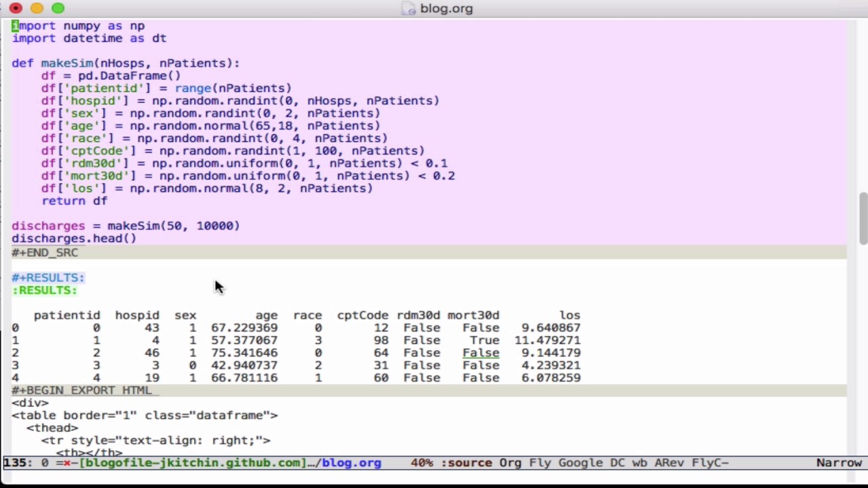
Task: Click the 'return df' line
Action: [x=75, y=201]
